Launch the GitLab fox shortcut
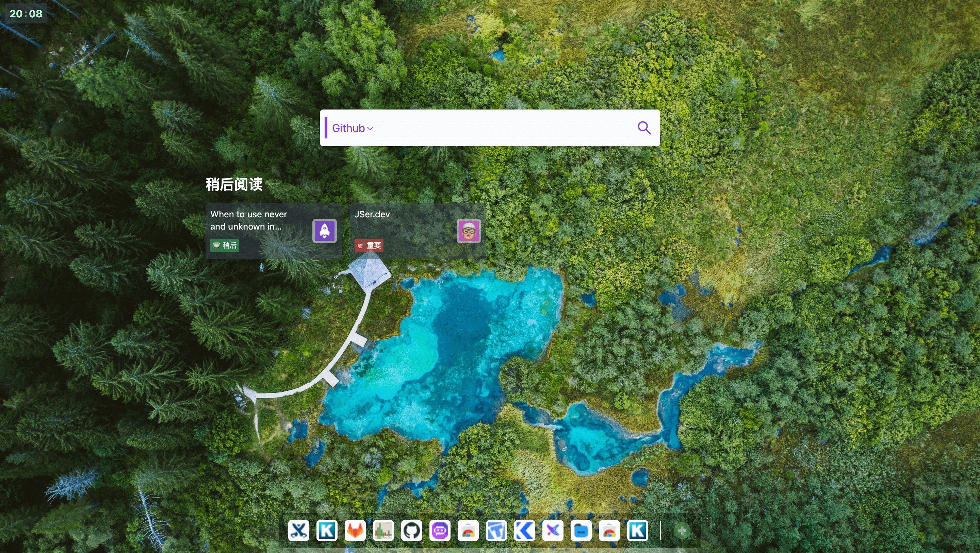The height and width of the screenshot is (553, 980). point(355,531)
